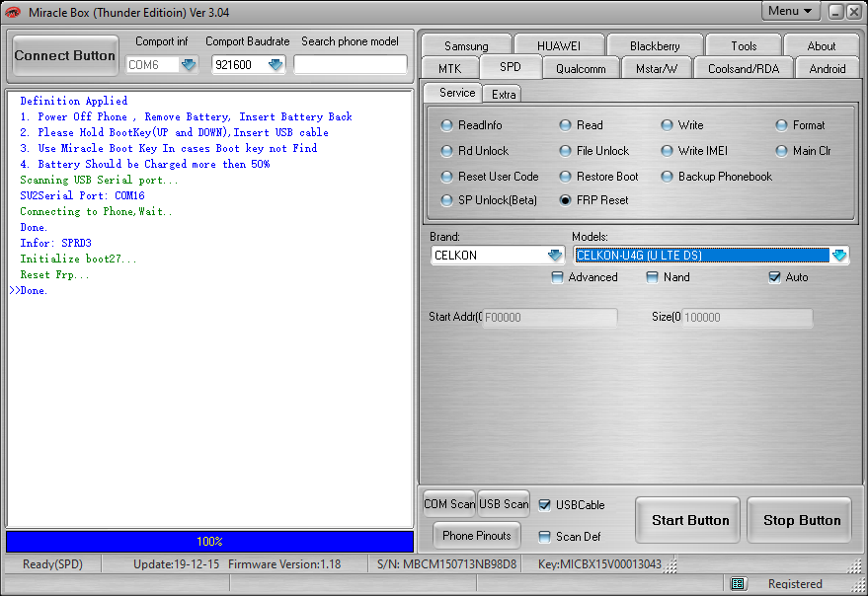Click the 'Scanning USB Serial port...' log line
The image size is (868, 596).
point(99,180)
